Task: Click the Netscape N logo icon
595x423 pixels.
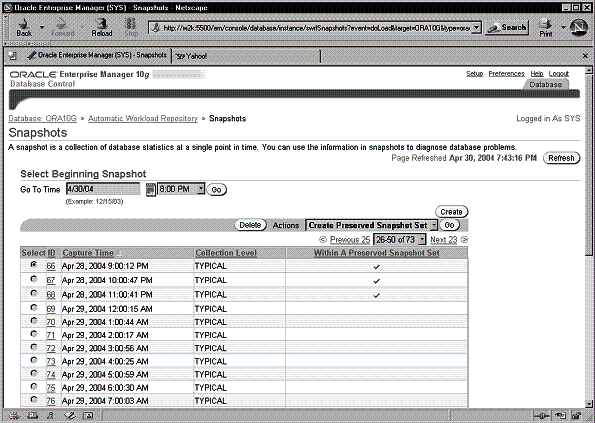Action: pyautogui.click(x=579, y=28)
